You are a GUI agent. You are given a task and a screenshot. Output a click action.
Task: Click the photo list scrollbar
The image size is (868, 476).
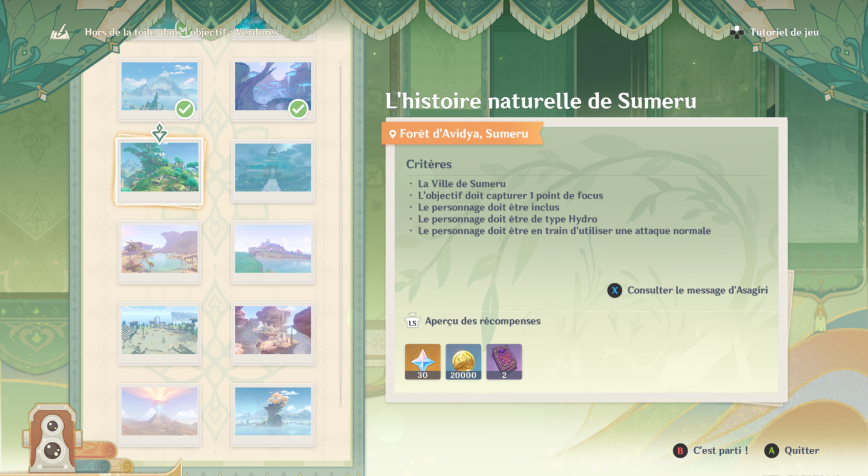(x=340, y=234)
